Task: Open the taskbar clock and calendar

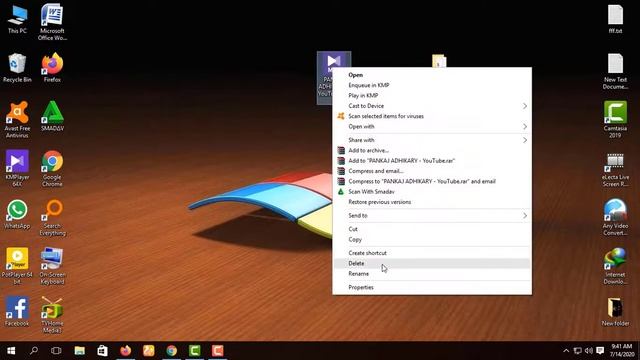Action: [x=622, y=351]
